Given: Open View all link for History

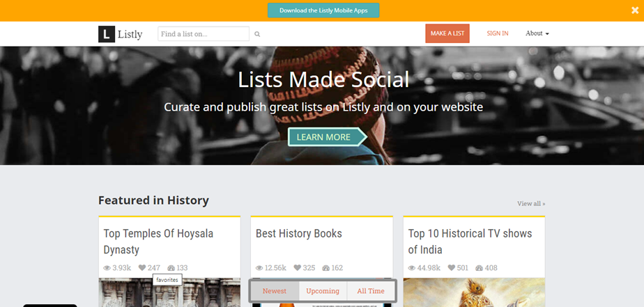Looking at the screenshot, I should [x=531, y=204].
